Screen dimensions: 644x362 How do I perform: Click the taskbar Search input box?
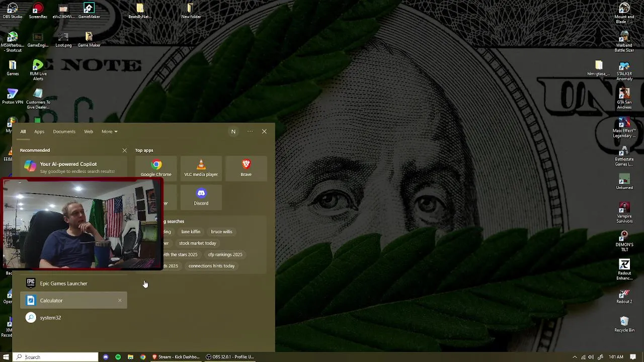pyautogui.click(x=55, y=357)
